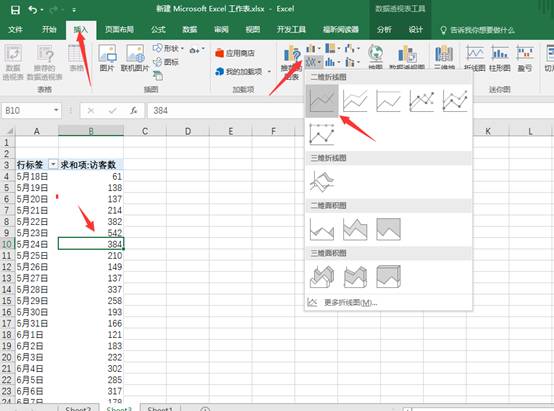This screenshot has width=554, height=411.
Task: Pick the 3-D line chart option
Action: 322,181
